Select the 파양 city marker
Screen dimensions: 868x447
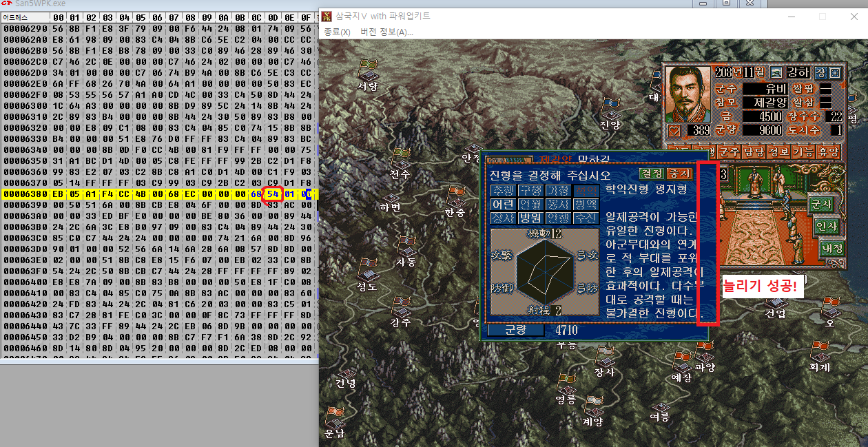[705, 356]
